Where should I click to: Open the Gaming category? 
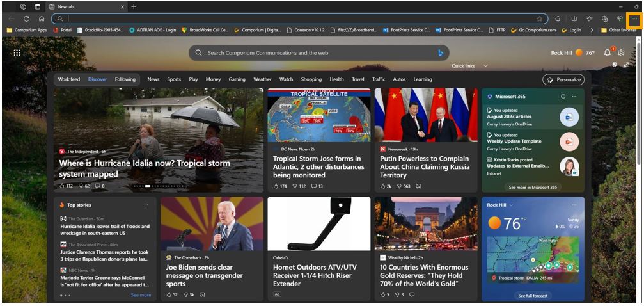click(237, 79)
